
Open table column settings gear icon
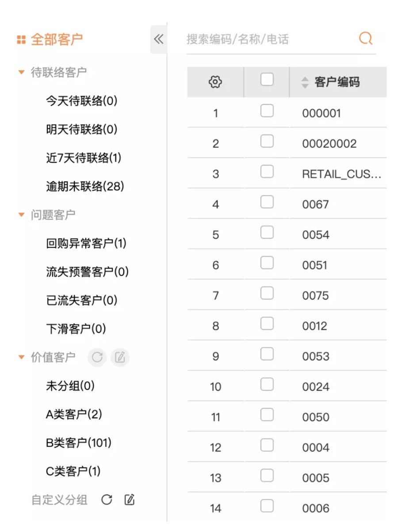pyautogui.click(x=215, y=82)
